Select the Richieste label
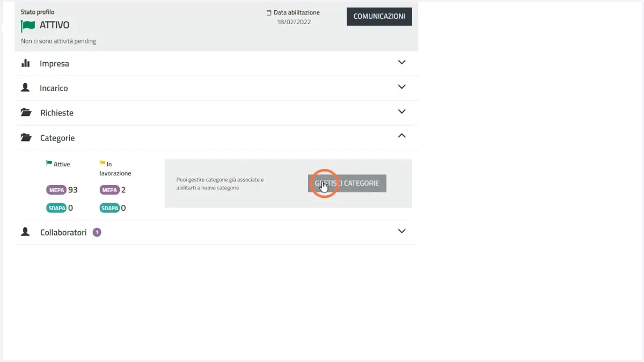The image size is (644, 362). tap(57, 113)
